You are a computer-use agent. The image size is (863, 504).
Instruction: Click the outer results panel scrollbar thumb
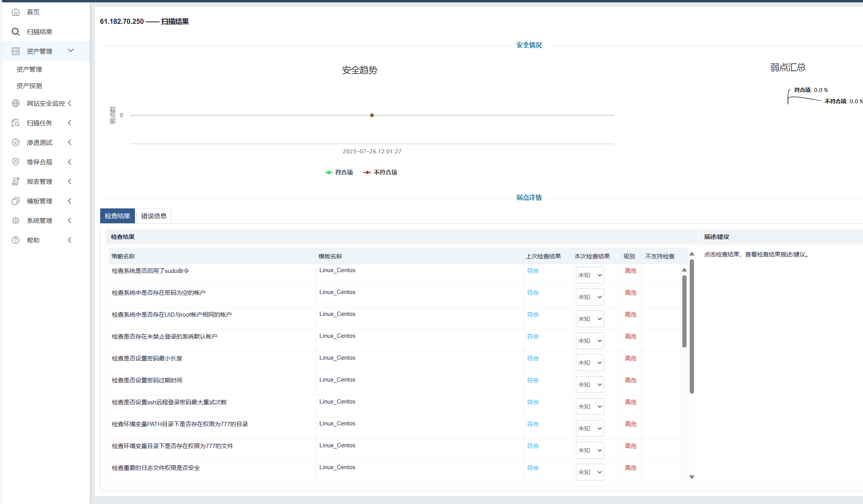[x=692, y=326]
